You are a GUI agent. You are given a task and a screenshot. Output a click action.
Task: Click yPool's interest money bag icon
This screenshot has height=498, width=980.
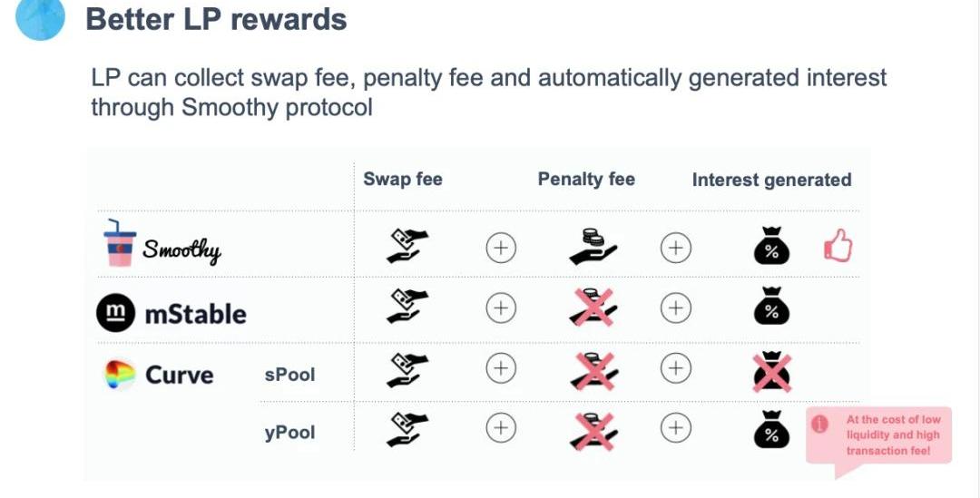click(x=771, y=430)
